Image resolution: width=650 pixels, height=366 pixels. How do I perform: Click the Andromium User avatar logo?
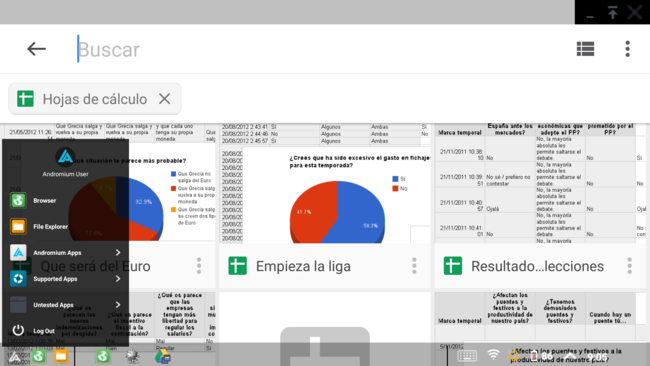tap(65, 158)
